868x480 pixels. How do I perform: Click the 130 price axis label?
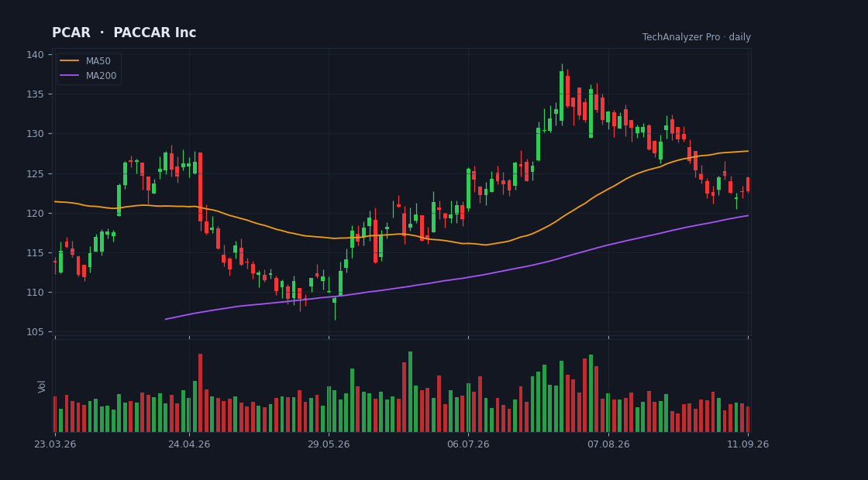pyautogui.click(x=35, y=134)
